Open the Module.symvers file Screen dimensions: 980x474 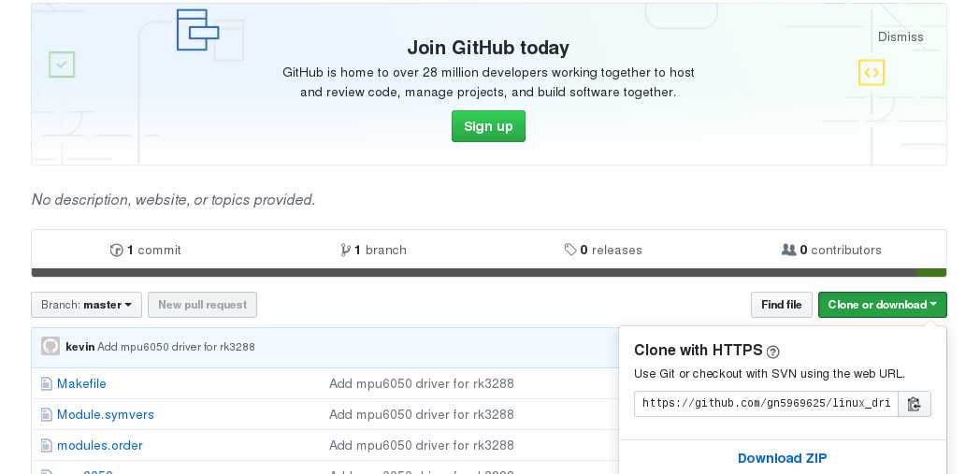click(105, 415)
